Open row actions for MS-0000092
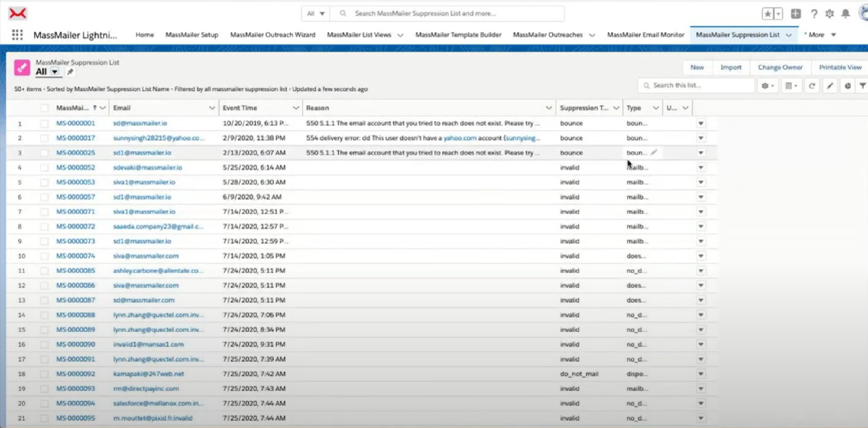Image resolution: width=868 pixels, height=428 pixels. coord(701,374)
